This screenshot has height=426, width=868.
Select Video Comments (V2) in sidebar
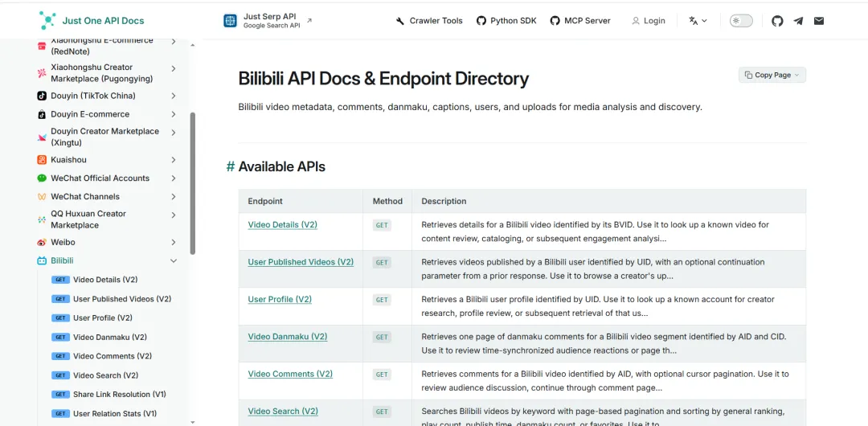(x=113, y=355)
